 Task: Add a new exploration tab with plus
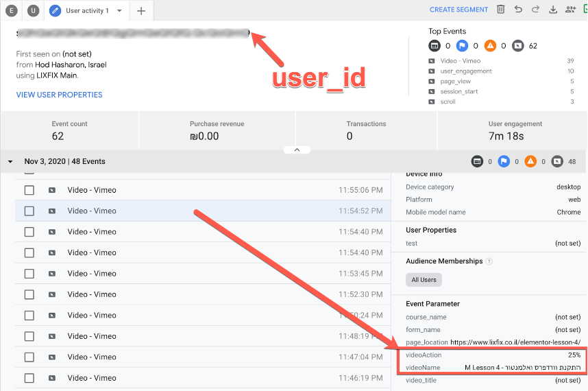coord(141,10)
